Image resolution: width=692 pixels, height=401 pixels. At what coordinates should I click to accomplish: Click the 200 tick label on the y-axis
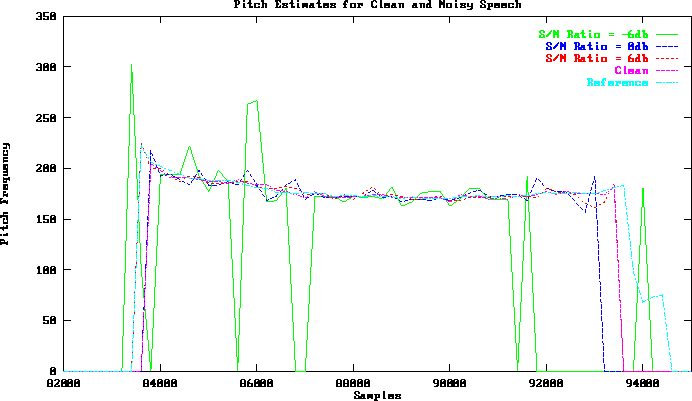point(44,169)
